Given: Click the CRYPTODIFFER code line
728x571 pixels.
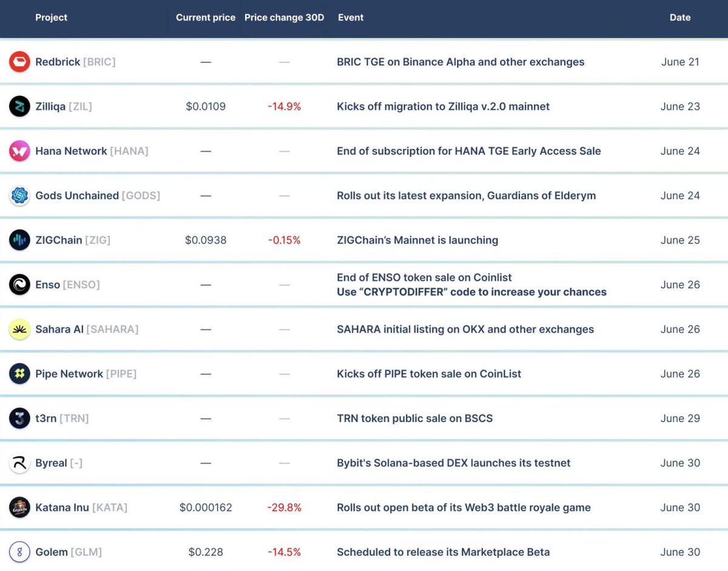Looking at the screenshot, I should click(x=471, y=292).
